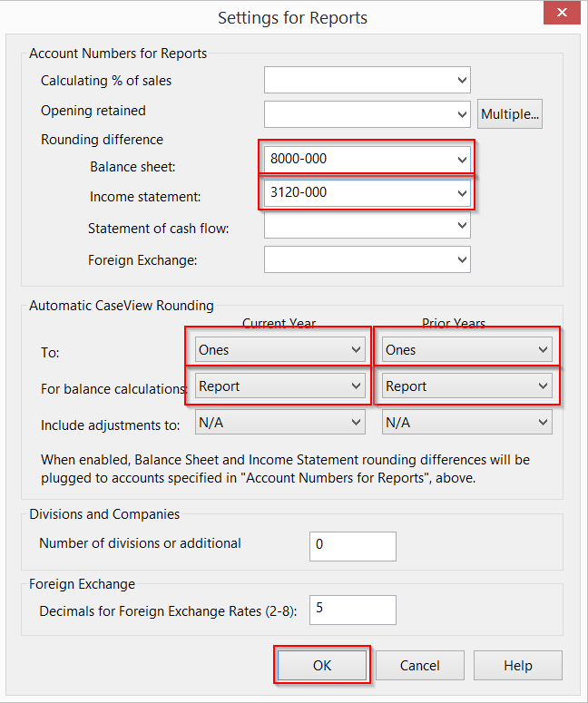Open Prior Years Include adjustments dropdown

coord(466,423)
